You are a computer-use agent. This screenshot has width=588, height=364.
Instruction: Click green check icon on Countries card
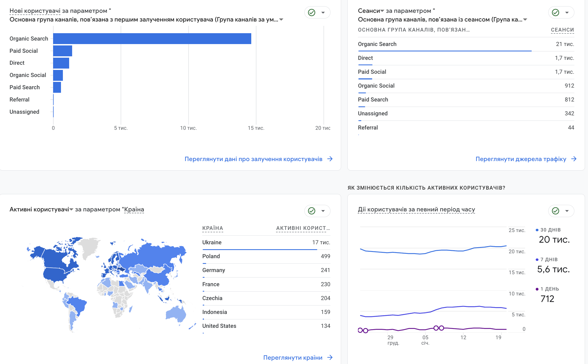pos(311,211)
